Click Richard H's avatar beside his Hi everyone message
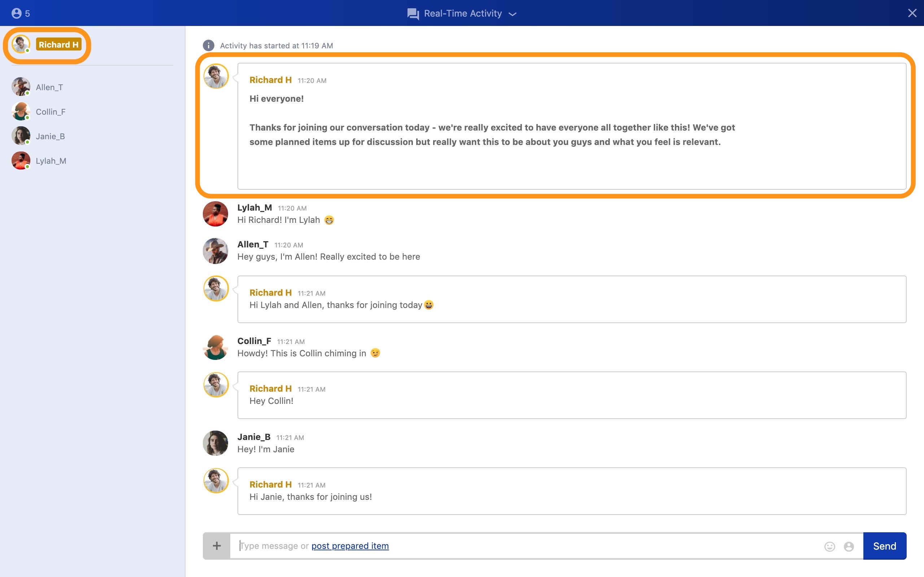Image resolution: width=924 pixels, height=577 pixels. pyautogui.click(x=216, y=76)
